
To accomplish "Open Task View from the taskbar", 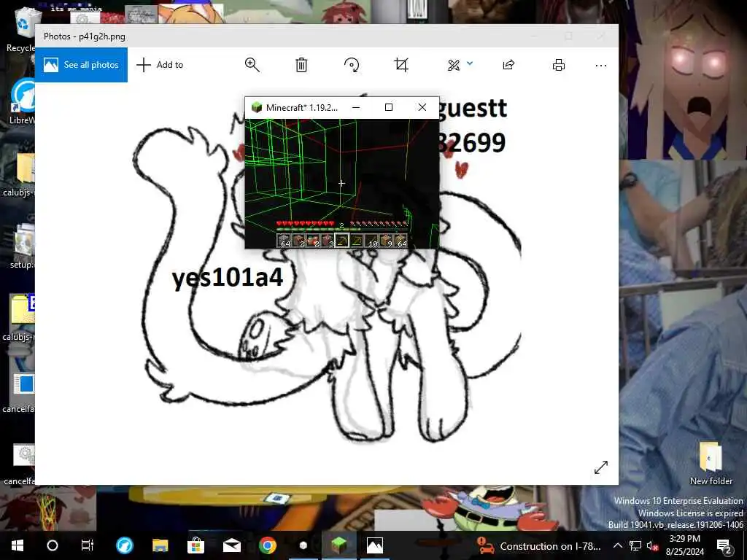I will (88, 545).
